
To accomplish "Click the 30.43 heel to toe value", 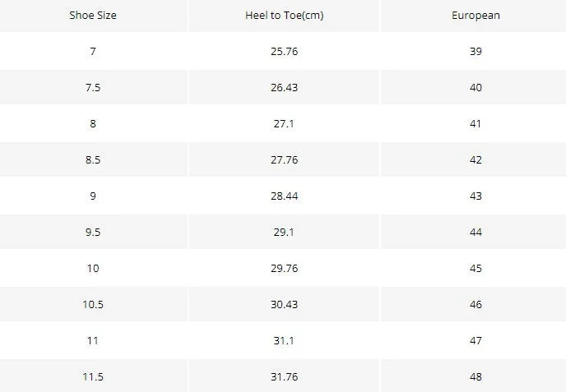I will pos(285,304).
